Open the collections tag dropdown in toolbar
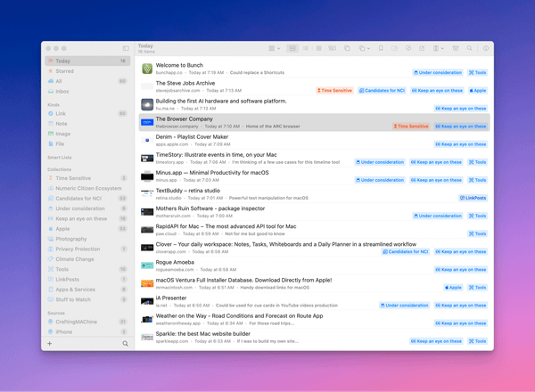535x392 pixels. click(364, 48)
